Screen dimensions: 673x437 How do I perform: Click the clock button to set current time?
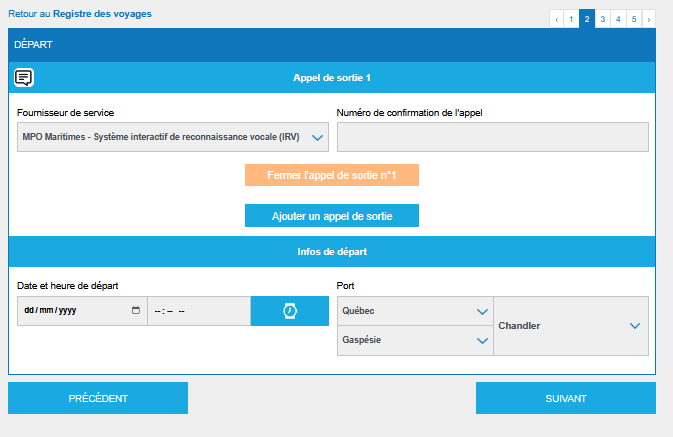click(x=289, y=311)
